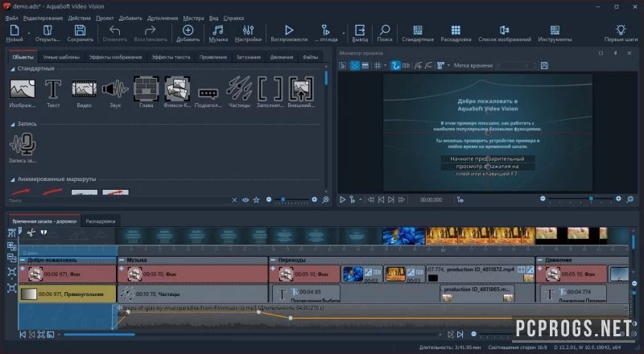Viewport: 644px width, 354px height.
Task: Open Первые шаги lightbulb icon
Action: [621, 33]
